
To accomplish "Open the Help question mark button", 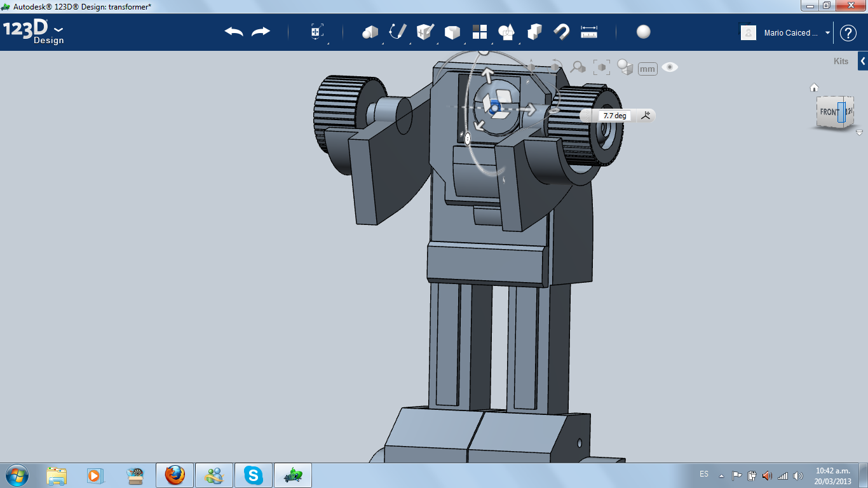I will click(848, 33).
